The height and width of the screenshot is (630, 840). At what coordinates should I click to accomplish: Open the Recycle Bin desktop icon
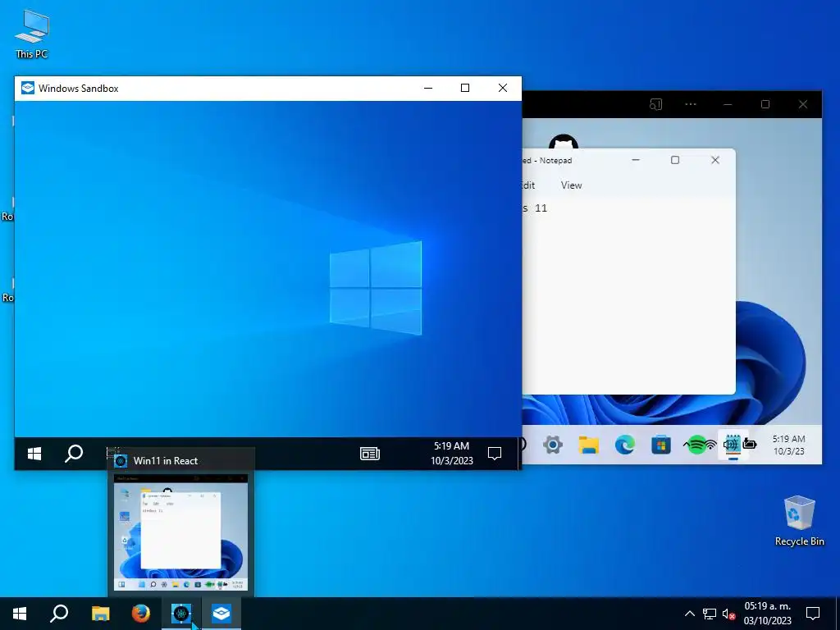(799, 521)
